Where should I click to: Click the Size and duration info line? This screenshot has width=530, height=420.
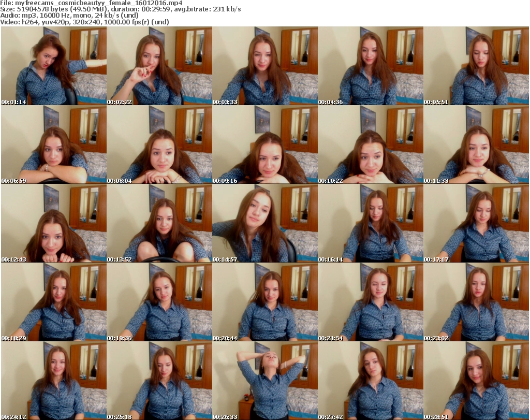(x=120, y=9)
